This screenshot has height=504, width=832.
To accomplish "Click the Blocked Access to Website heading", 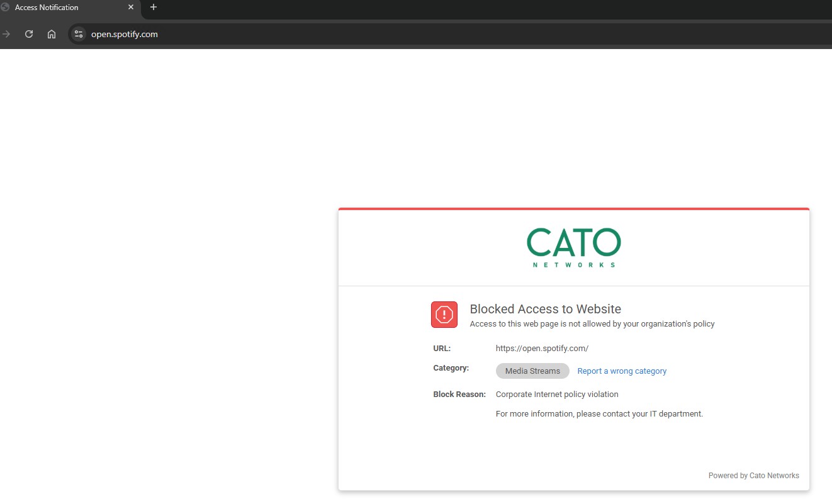I will tap(545, 309).
